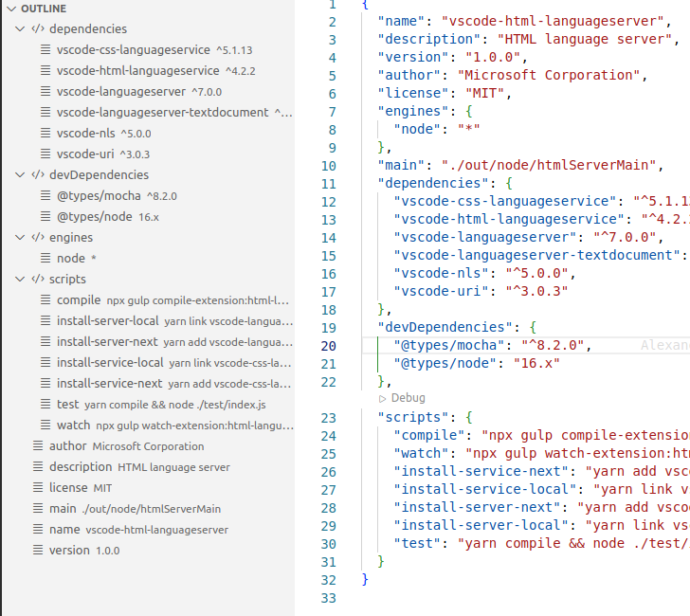The width and height of the screenshot is (690, 616).
Task: Click the string icon of the node entry
Action: [x=45, y=259]
